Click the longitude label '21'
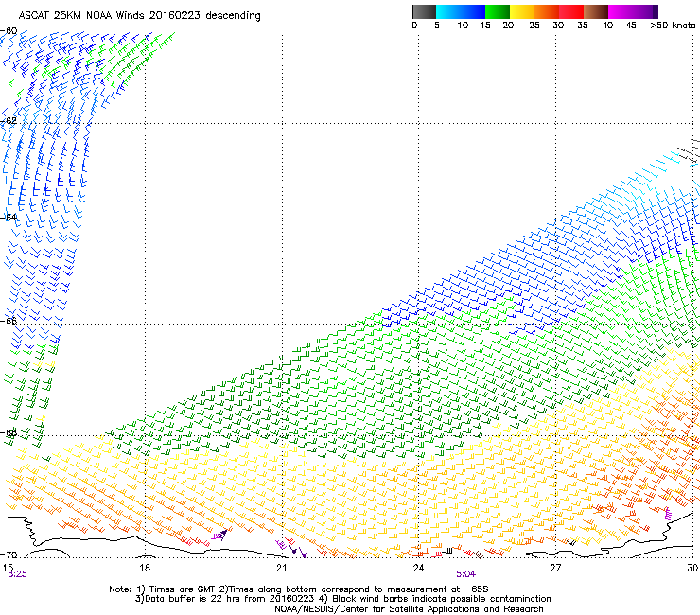Screen dimensions: 700x615 (x=281, y=568)
